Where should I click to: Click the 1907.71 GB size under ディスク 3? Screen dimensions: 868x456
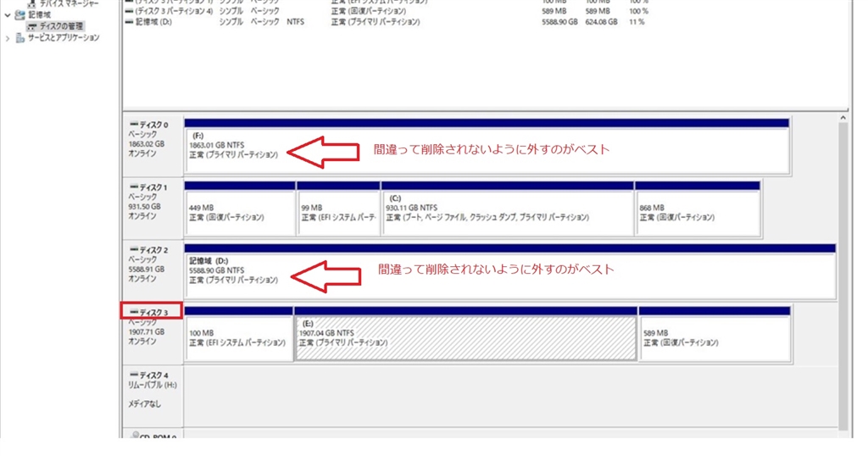point(146,331)
